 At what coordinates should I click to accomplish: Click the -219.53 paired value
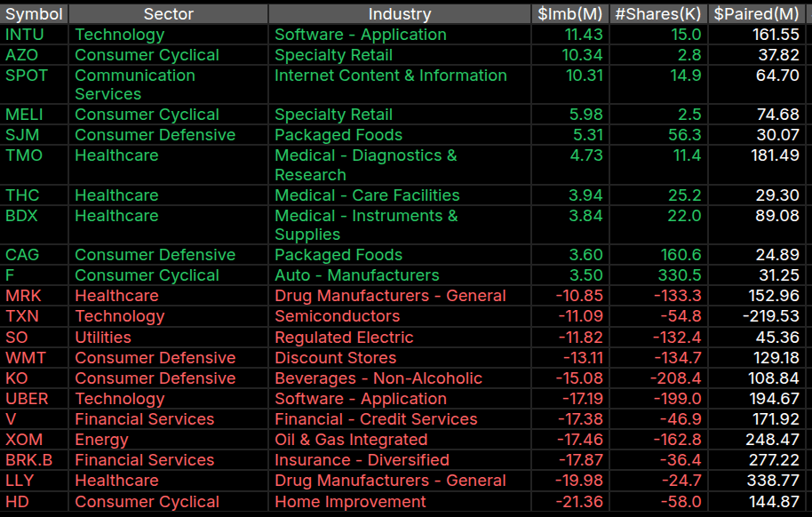tap(770, 316)
